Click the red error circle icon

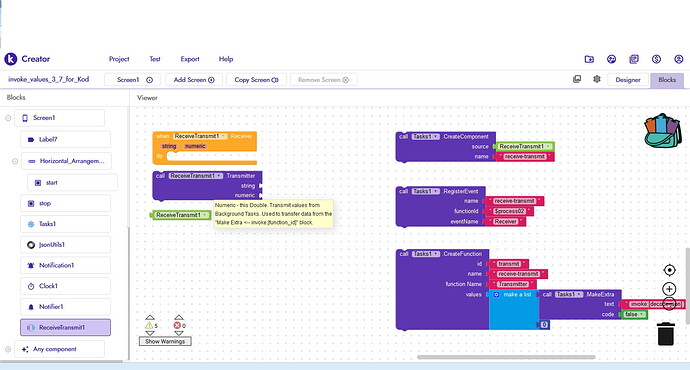tap(177, 326)
